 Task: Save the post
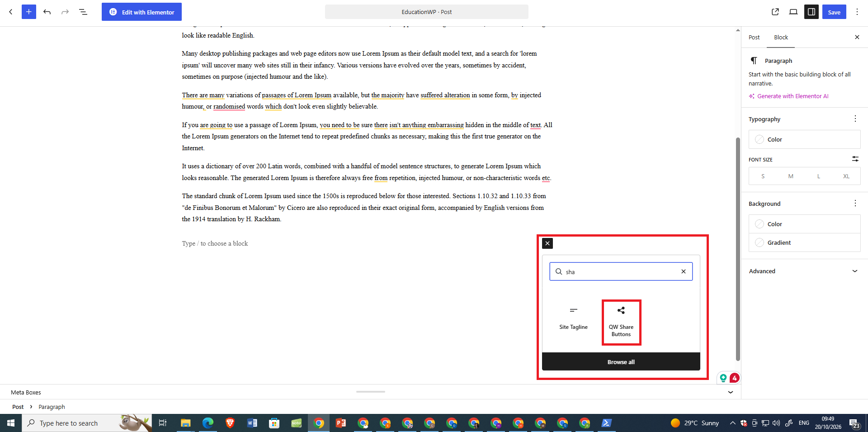tap(834, 12)
